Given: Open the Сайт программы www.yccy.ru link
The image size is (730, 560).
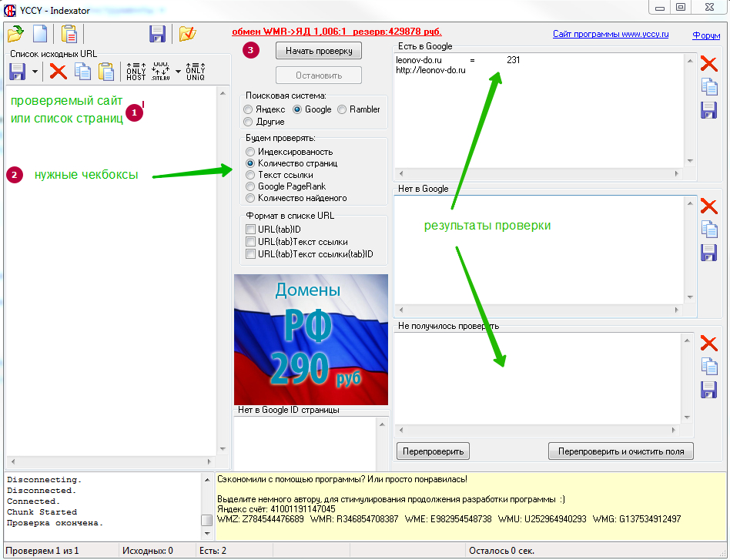Looking at the screenshot, I should tap(611, 34).
